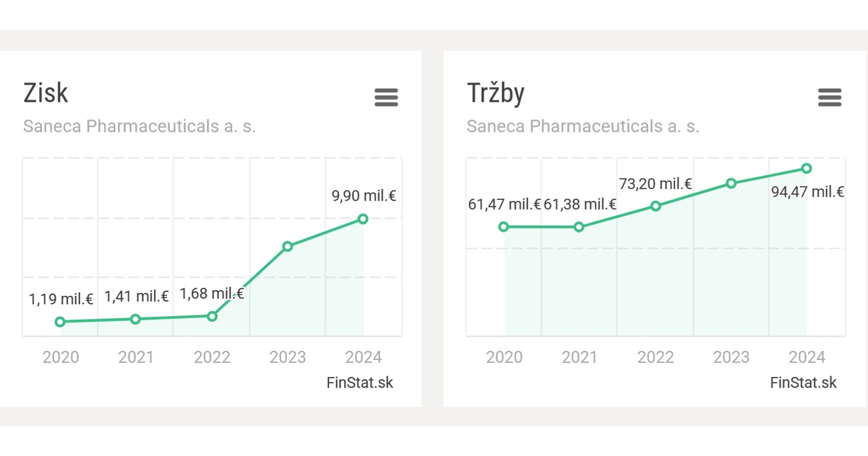Click the 2024 profit point of 9,90 mil.€
This screenshot has width=868, height=456.
tap(363, 219)
